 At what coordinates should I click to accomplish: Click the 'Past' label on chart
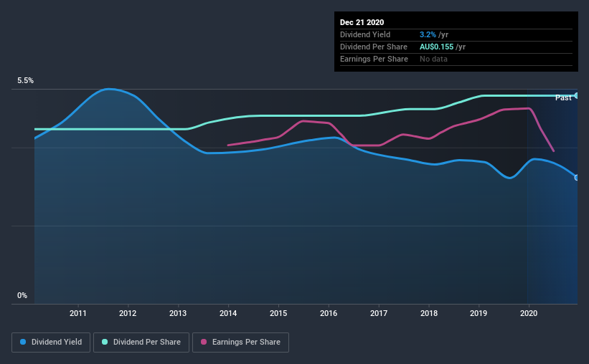pos(563,98)
